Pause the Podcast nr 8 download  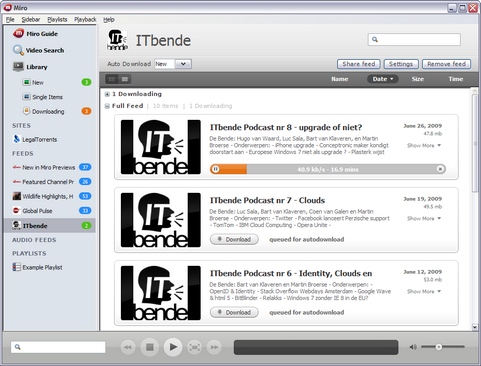(x=216, y=169)
